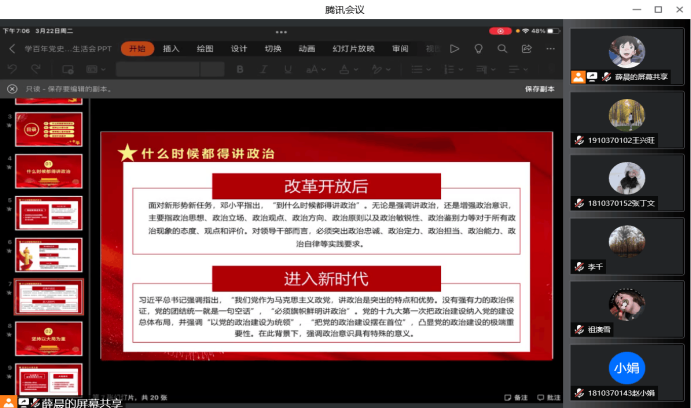Dismiss the read-only notice with X icon
The image size is (691, 408).
[x=12, y=88]
